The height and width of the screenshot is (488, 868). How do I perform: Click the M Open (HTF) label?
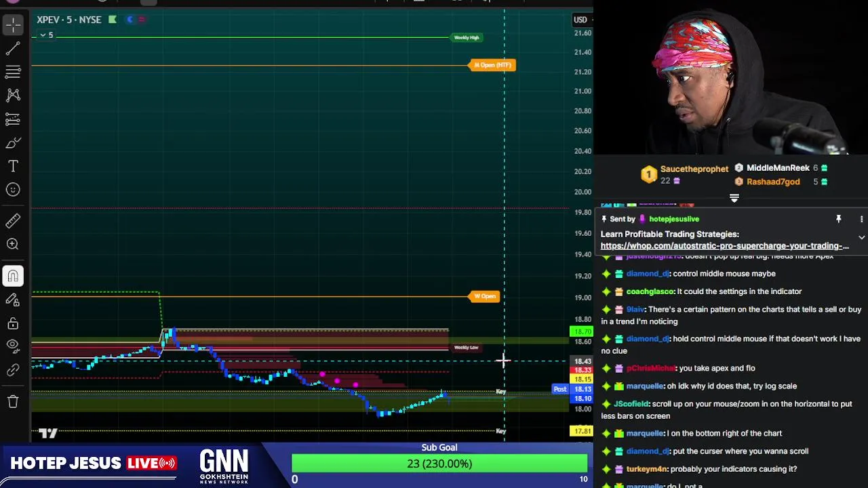(x=492, y=65)
